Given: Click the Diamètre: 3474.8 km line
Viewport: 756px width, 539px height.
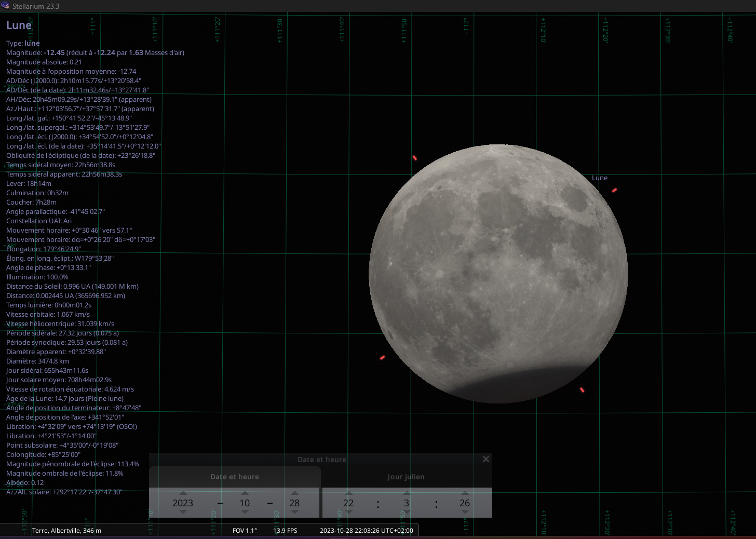Looking at the screenshot, I should 37,361.
